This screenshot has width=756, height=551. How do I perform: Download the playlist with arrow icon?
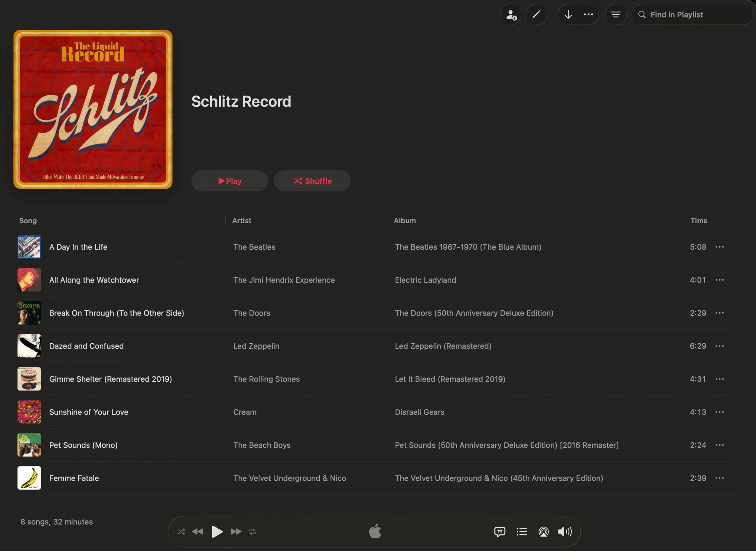[x=568, y=15]
